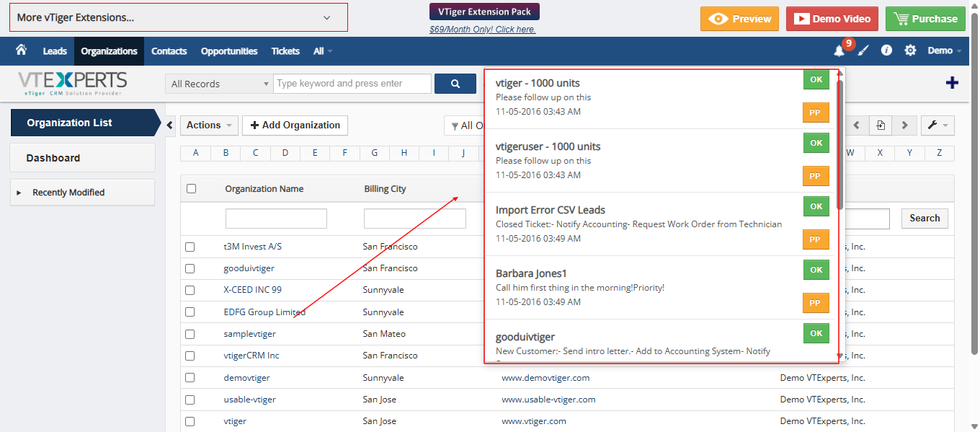Check the usable-vtiger row checkbox
The width and height of the screenshot is (980, 432).
coord(190,400)
